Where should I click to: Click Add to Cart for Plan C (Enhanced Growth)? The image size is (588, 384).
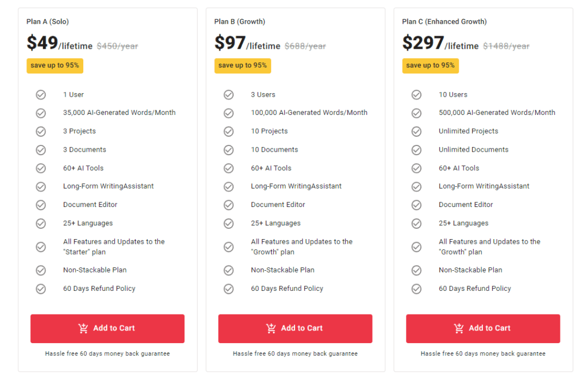point(483,328)
